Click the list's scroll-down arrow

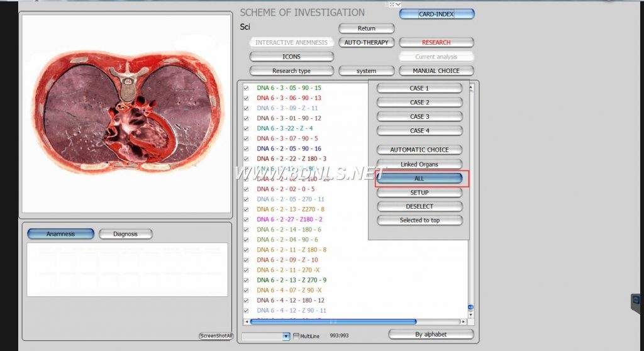coord(470,314)
